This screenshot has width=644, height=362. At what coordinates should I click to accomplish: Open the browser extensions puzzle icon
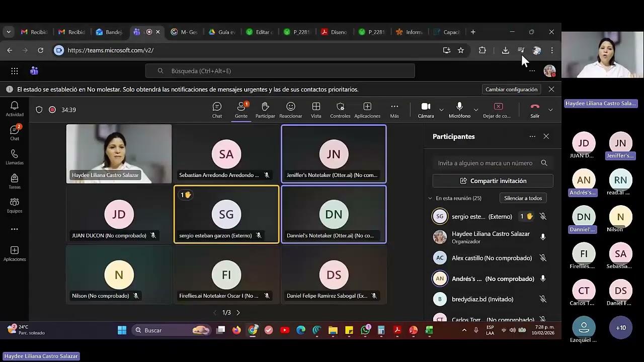pos(482,50)
